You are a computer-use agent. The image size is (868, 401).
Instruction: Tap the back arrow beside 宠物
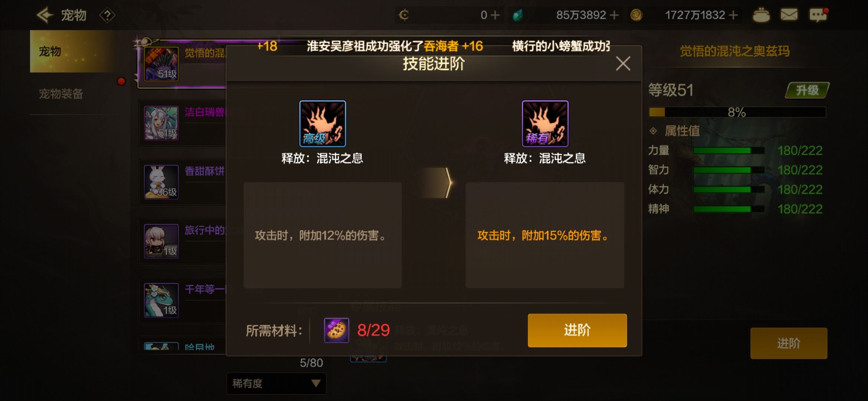tap(45, 15)
